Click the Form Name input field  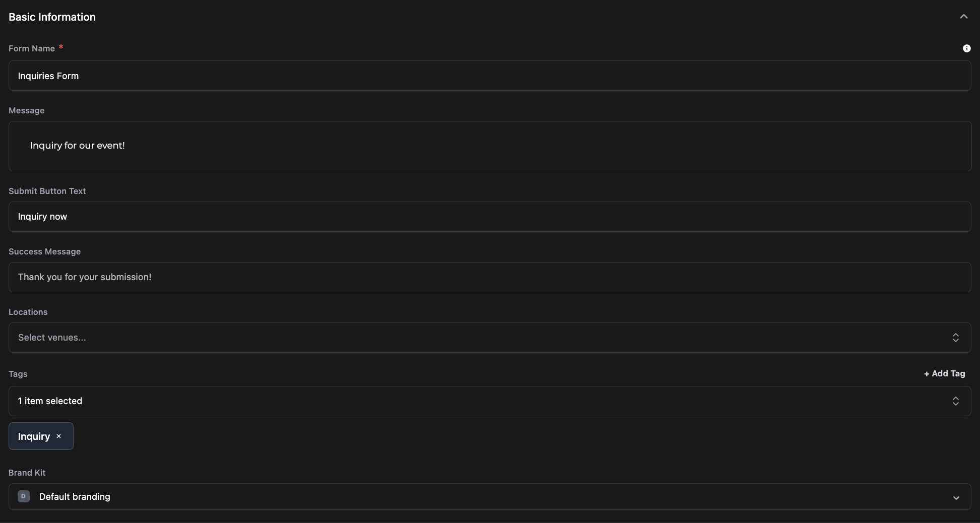(x=489, y=76)
